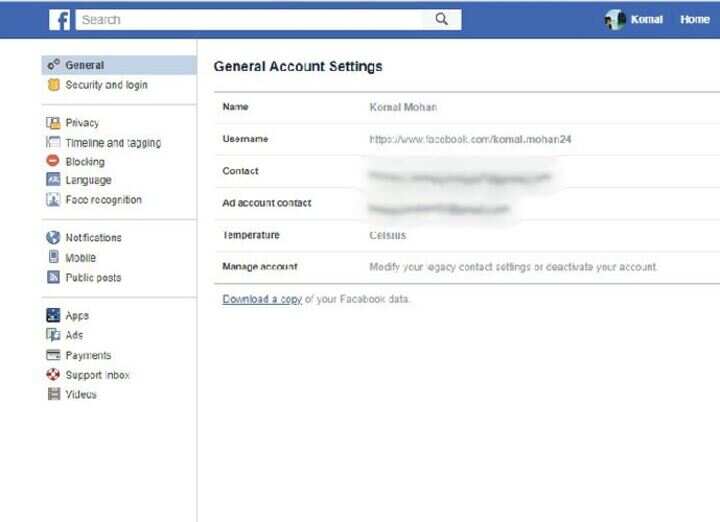Click the Privacy lock icon

[x=53, y=123]
